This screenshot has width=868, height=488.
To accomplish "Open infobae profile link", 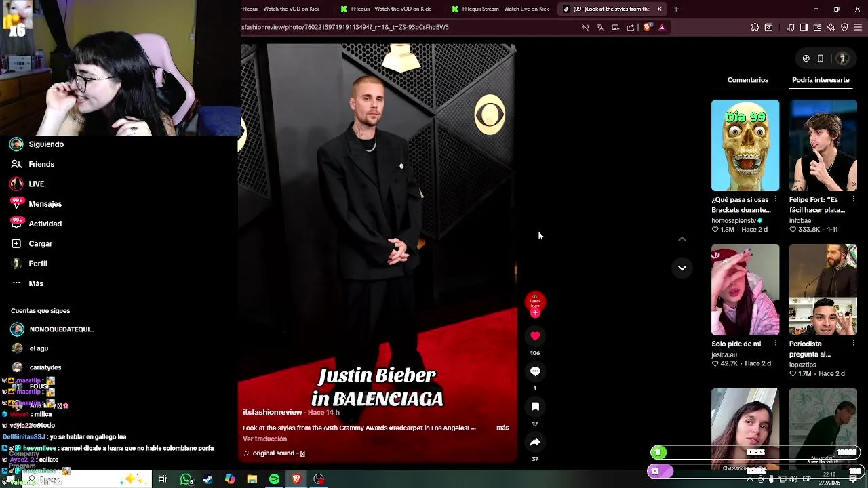I will coord(800,220).
